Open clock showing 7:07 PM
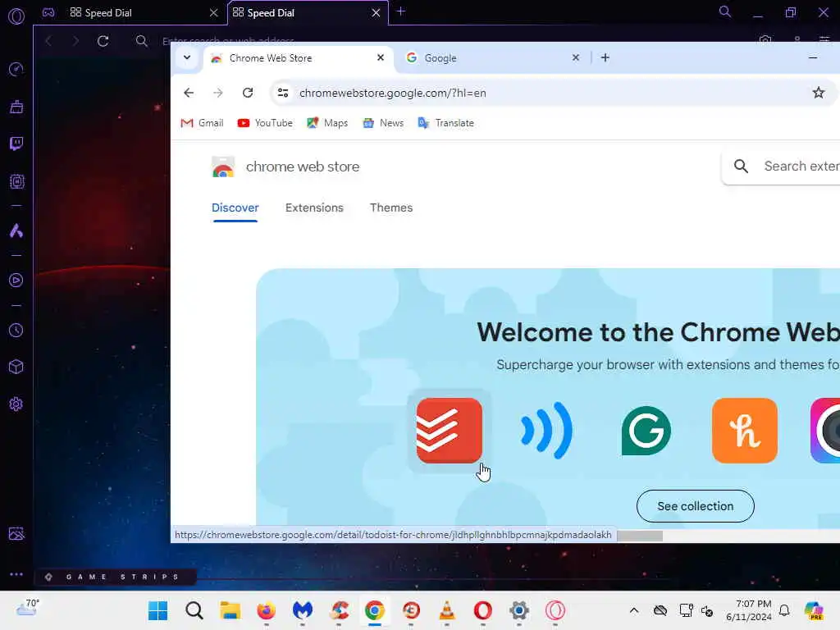Viewport: 840px width, 630px height. 748,610
